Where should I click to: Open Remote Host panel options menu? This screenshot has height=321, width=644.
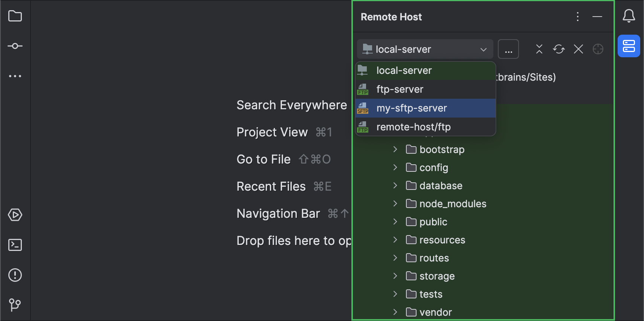coord(577,17)
